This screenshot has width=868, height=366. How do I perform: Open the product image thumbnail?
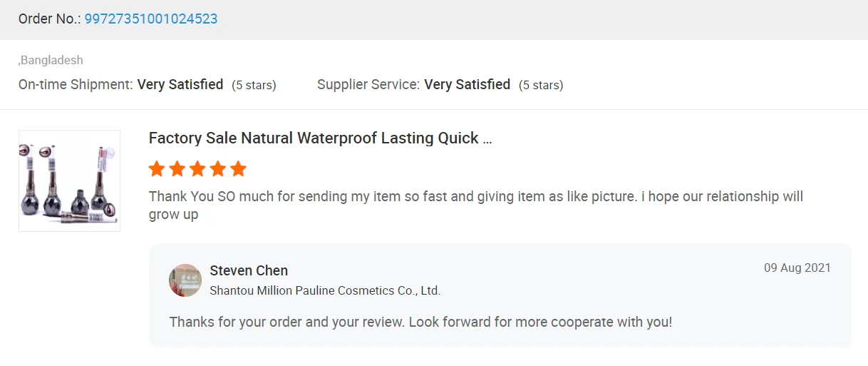[69, 181]
